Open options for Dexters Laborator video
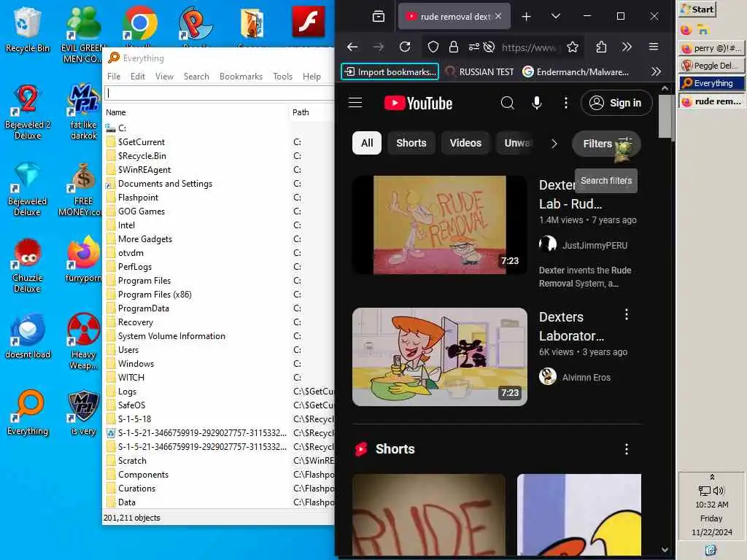The height and width of the screenshot is (560, 747). click(627, 314)
